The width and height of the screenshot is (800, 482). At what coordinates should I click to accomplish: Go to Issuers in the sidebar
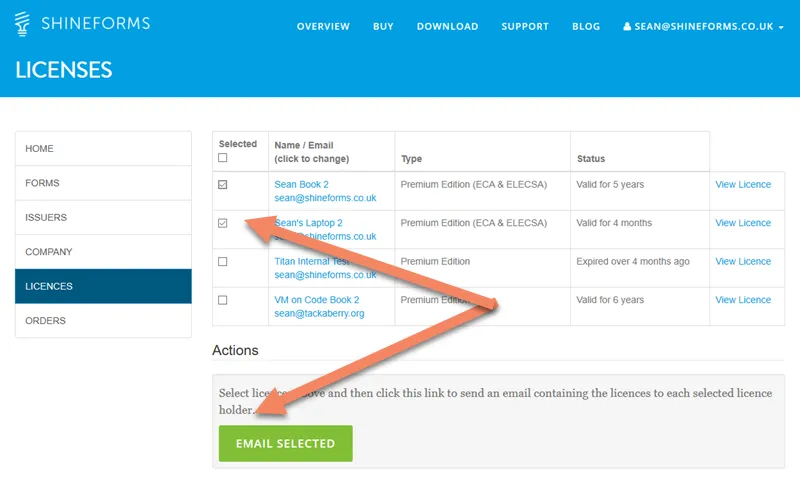(104, 217)
